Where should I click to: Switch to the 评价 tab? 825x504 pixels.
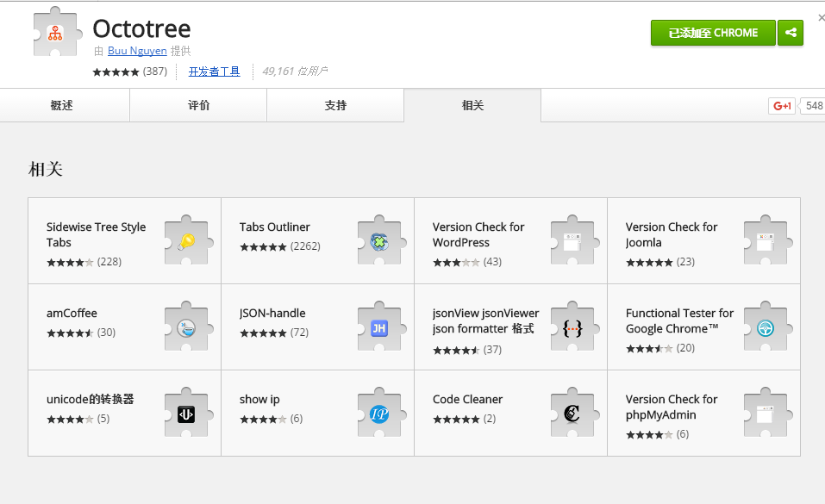click(x=197, y=105)
